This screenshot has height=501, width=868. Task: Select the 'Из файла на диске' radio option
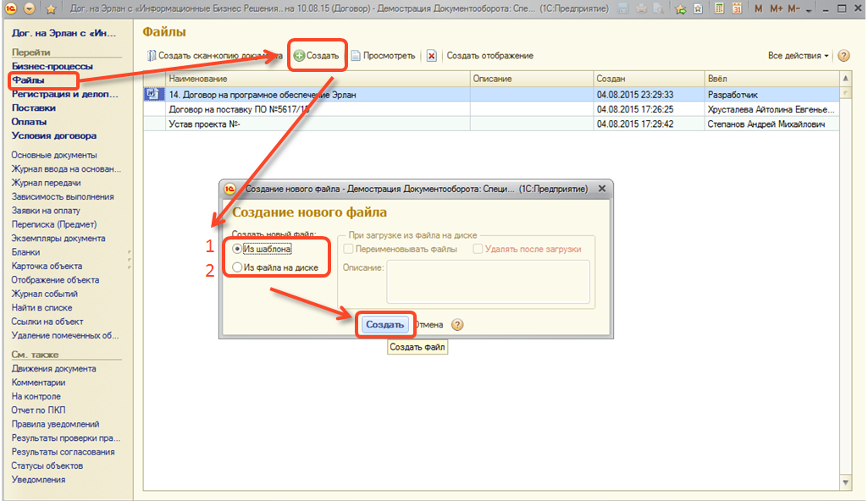tap(238, 267)
